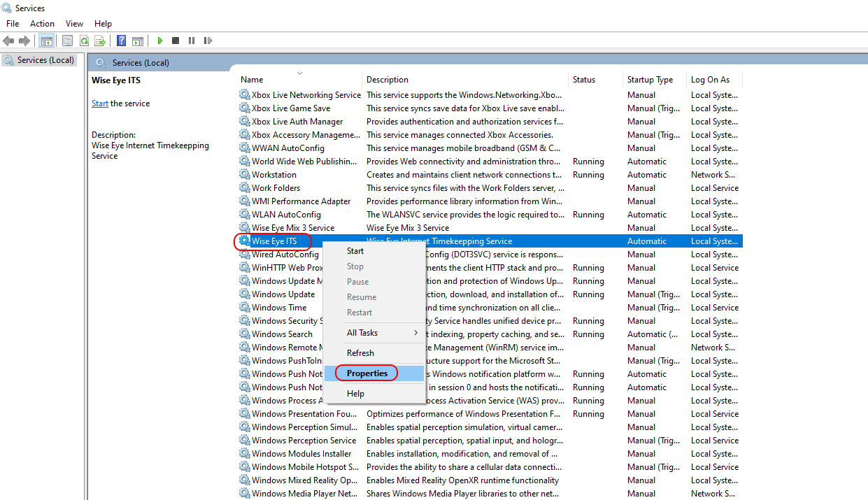The height and width of the screenshot is (500, 868).
Task: Sort by the Startup Type column header
Action: pos(650,80)
